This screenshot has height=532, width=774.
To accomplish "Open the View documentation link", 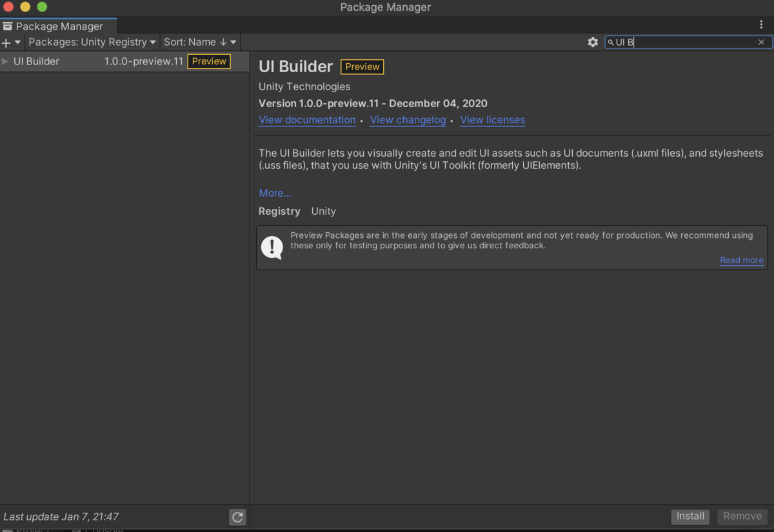I will [307, 120].
